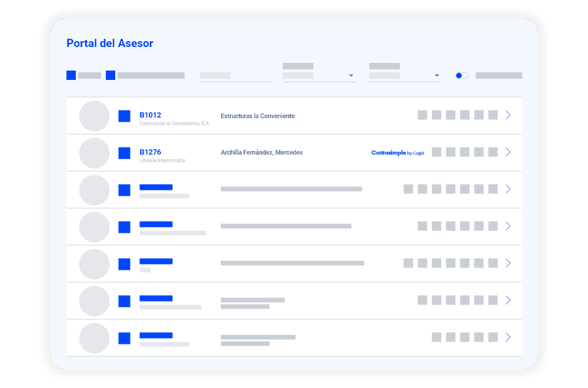Click the Portal del Asesor heading
Image resolution: width=588 pixels, height=388 pixels.
[x=110, y=44]
